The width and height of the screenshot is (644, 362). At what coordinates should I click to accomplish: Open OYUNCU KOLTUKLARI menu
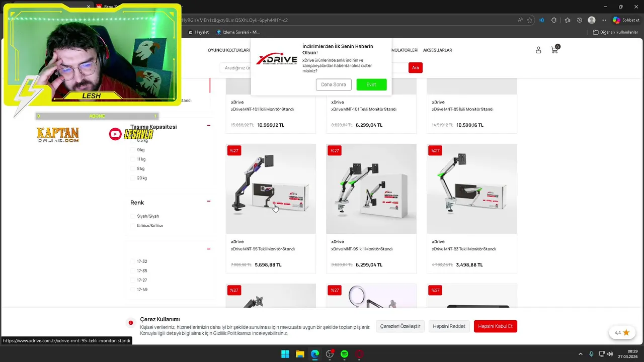(229, 50)
